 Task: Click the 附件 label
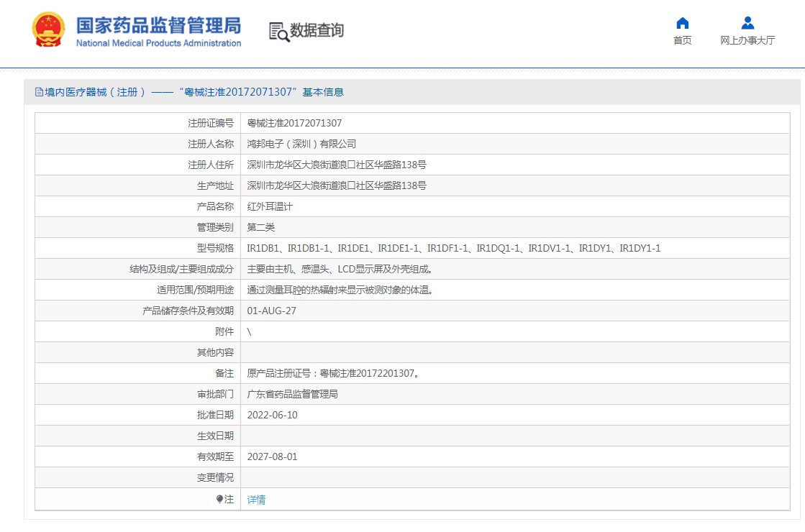click(x=224, y=332)
